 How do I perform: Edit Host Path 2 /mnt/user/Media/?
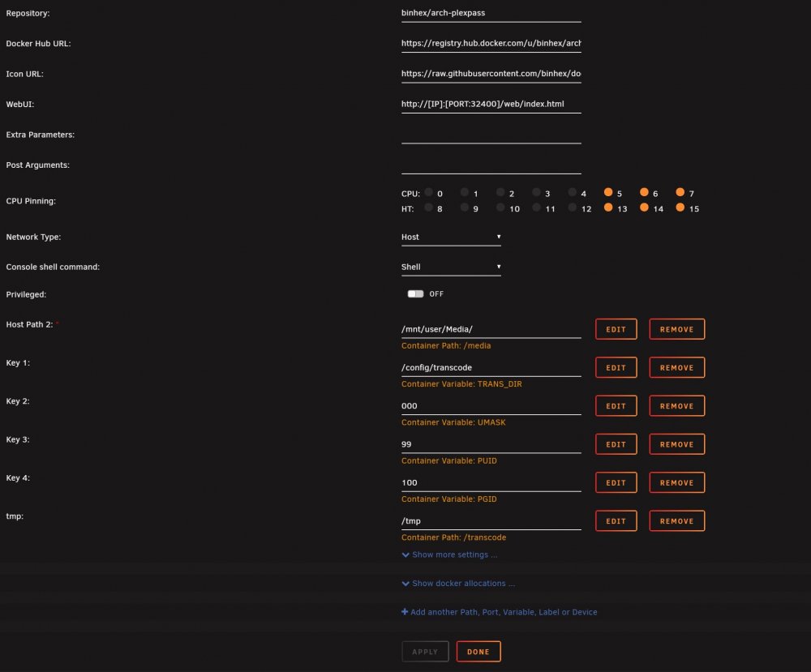click(616, 329)
